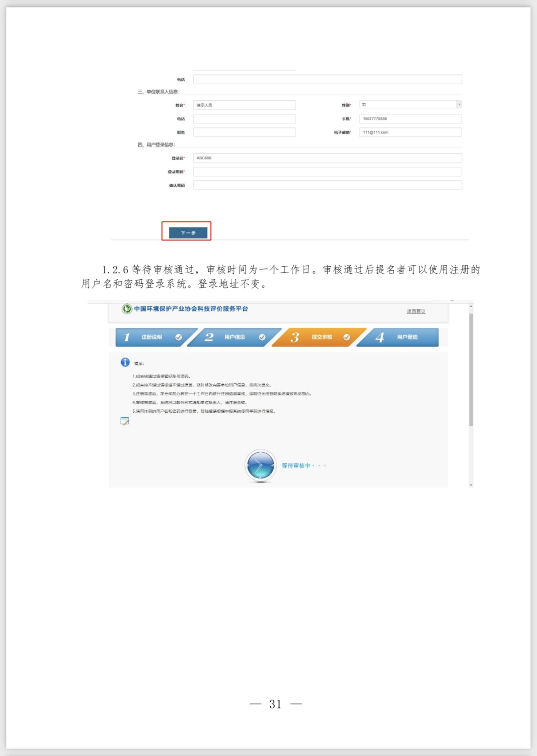Click the 职务 input field

click(244, 132)
